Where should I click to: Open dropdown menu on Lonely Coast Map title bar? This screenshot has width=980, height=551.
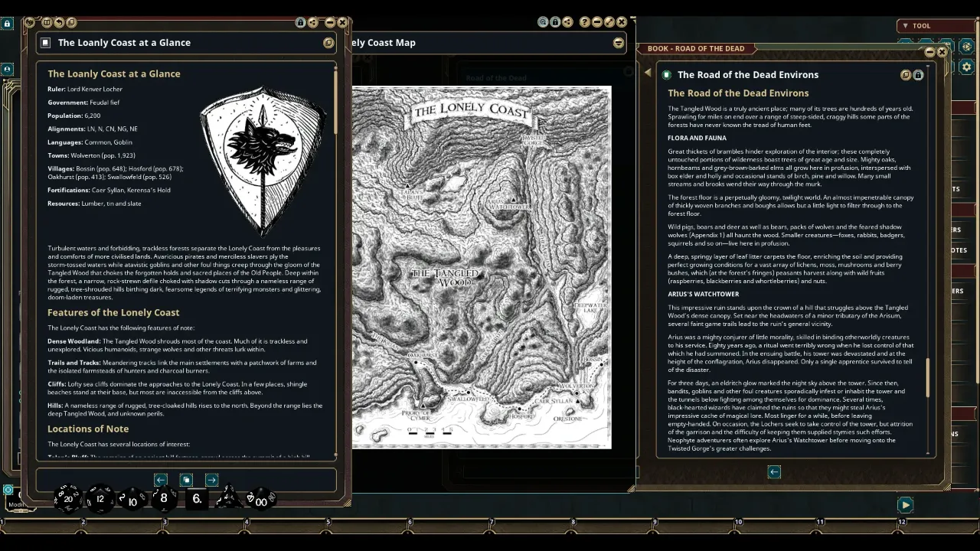click(x=619, y=43)
